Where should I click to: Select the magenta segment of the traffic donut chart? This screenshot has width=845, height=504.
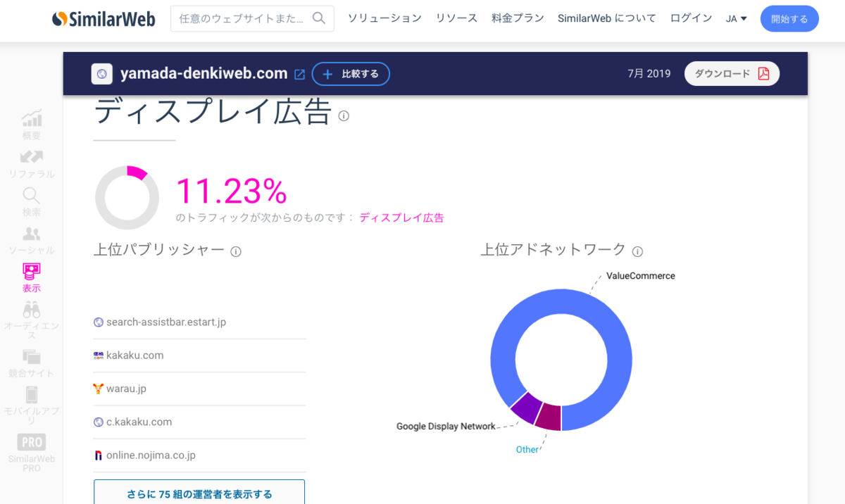click(x=135, y=171)
